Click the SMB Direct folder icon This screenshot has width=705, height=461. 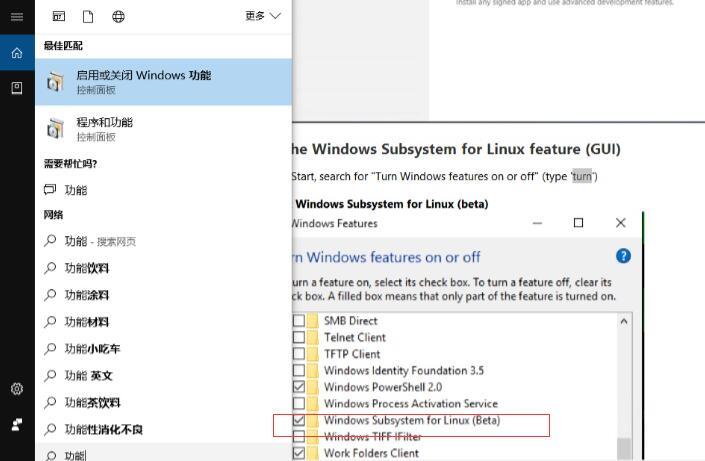312,321
